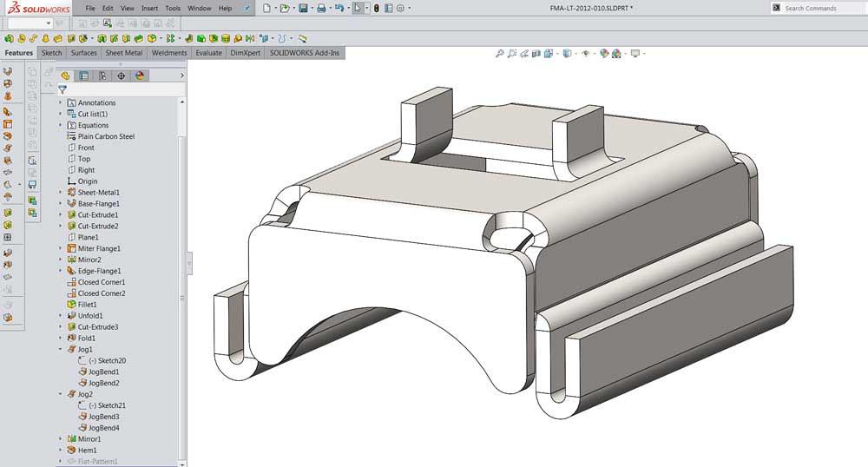
Task: Toggle the Hide/Show Items eye icon
Action: point(586,54)
